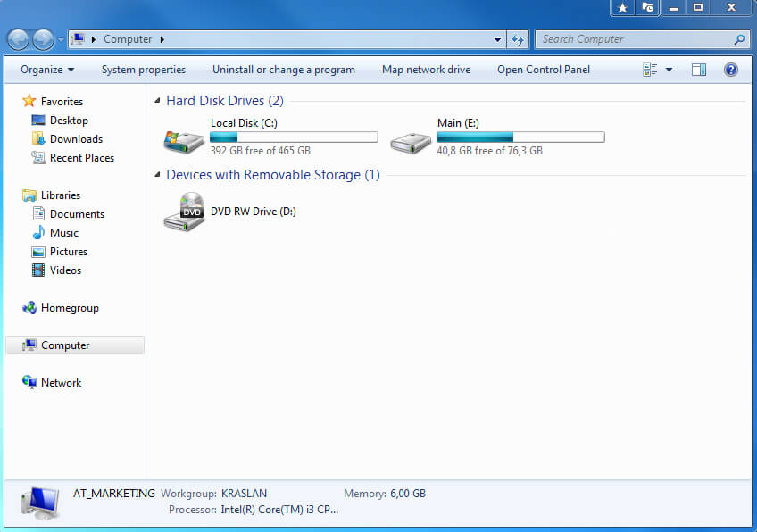Click Main (E:) capacity bar
The image size is (757, 532).
click(x=520, y=137)
